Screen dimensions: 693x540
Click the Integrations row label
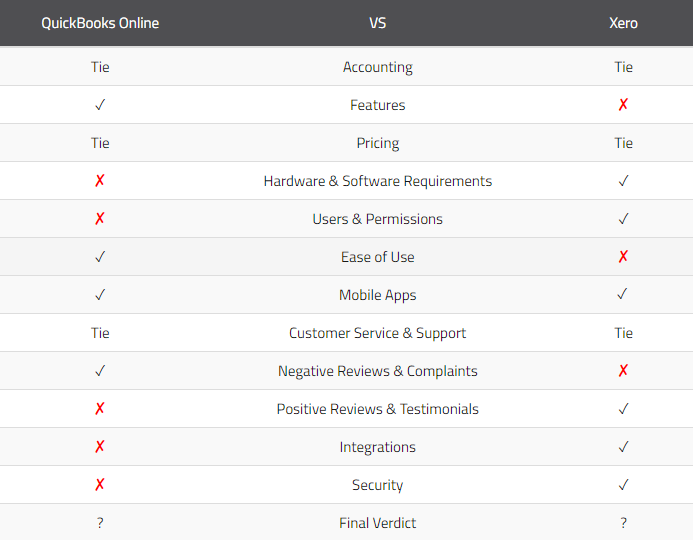click(377, 447)
